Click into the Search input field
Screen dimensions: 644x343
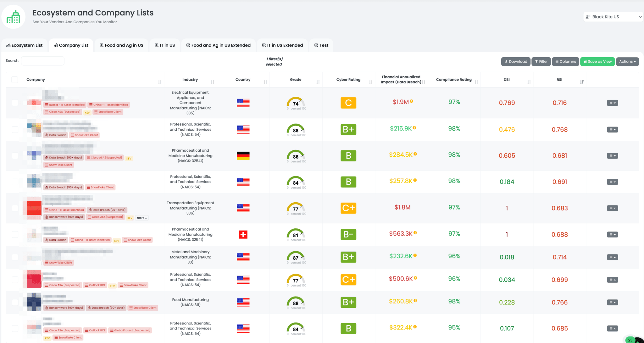43,61
